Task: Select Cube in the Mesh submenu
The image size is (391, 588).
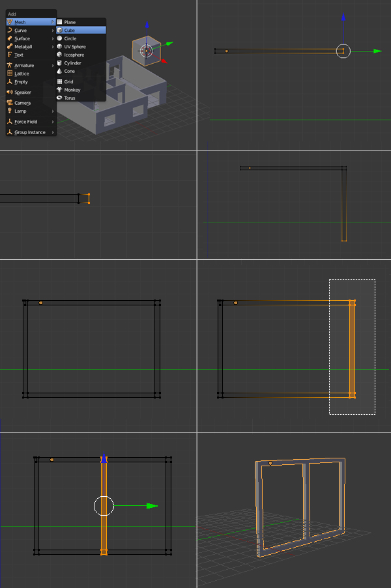Action: click(x=81, y=31)
